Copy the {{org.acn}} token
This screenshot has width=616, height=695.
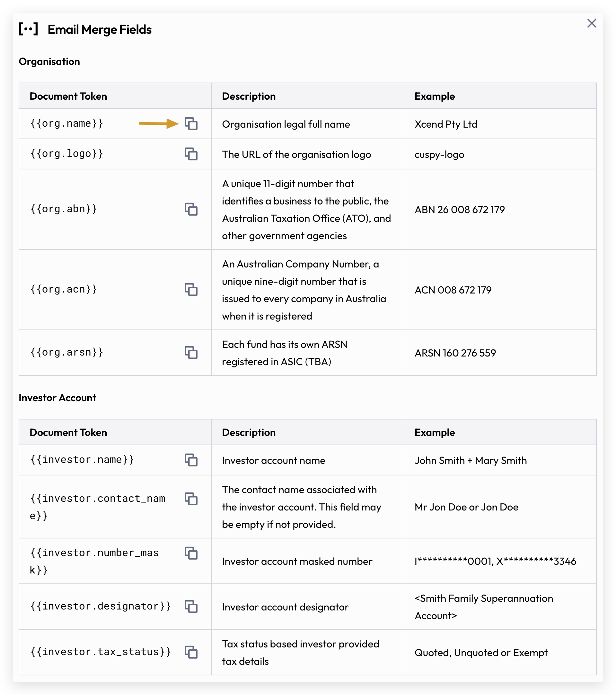tap(191, 289)
